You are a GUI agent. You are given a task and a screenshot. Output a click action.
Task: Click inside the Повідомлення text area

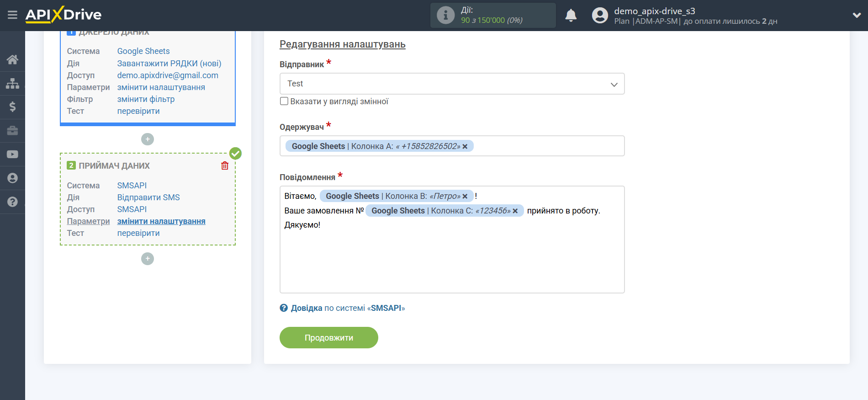[452, 240]
